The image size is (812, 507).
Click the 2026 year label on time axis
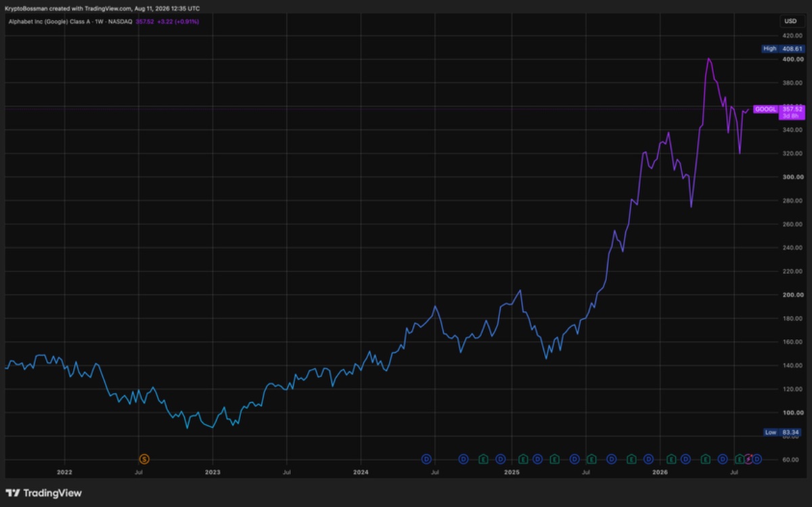click(x=660, y=472)
